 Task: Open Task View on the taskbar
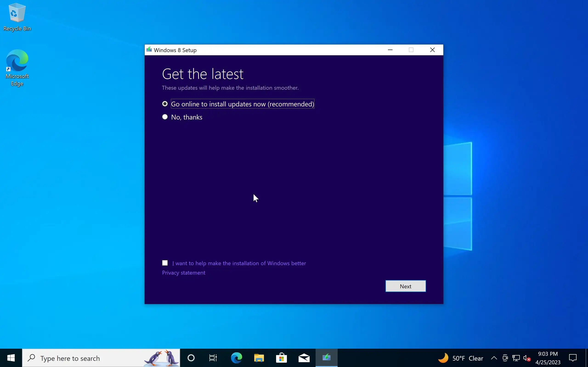click(213, 358)
